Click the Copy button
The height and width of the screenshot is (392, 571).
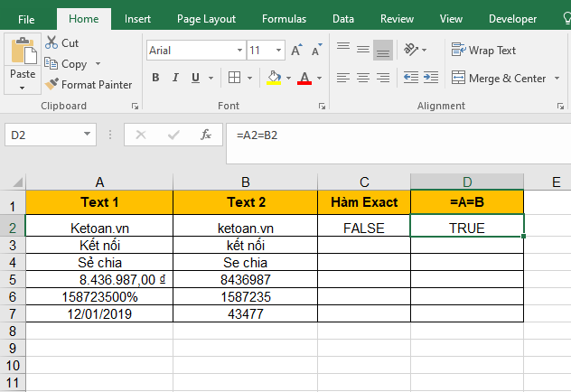point(68,63)
